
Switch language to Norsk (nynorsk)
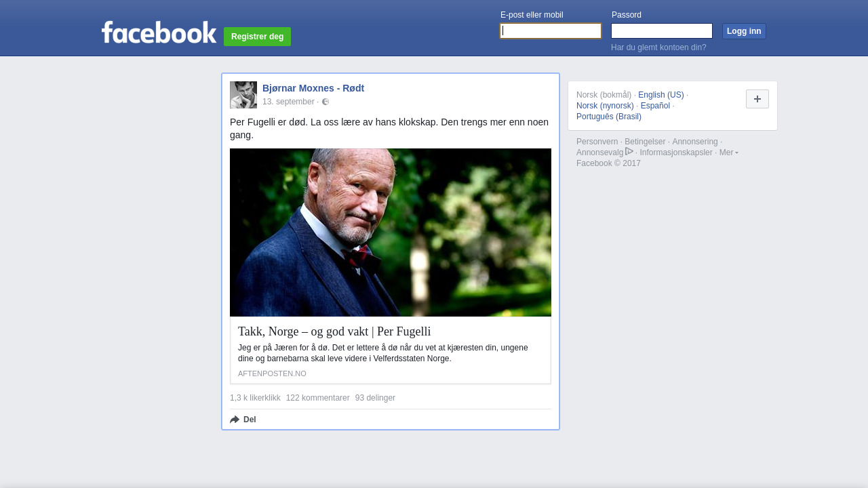[x=605, y=106]
